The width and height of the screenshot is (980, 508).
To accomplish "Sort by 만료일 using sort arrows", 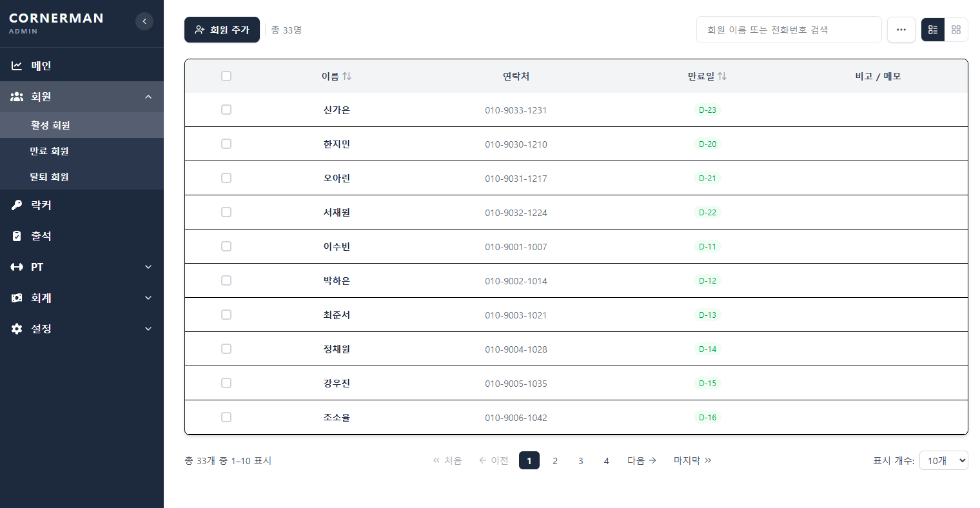I will tap(722, 76).
